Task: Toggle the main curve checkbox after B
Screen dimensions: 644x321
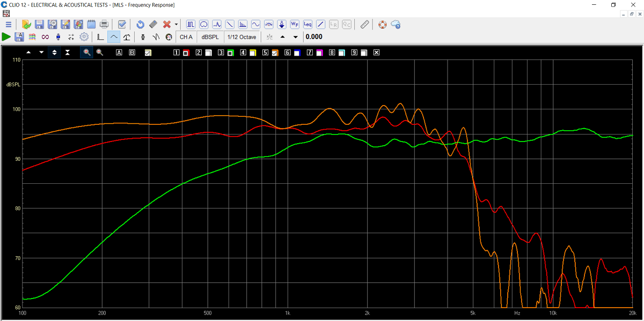Action: (x=148, y=53)
